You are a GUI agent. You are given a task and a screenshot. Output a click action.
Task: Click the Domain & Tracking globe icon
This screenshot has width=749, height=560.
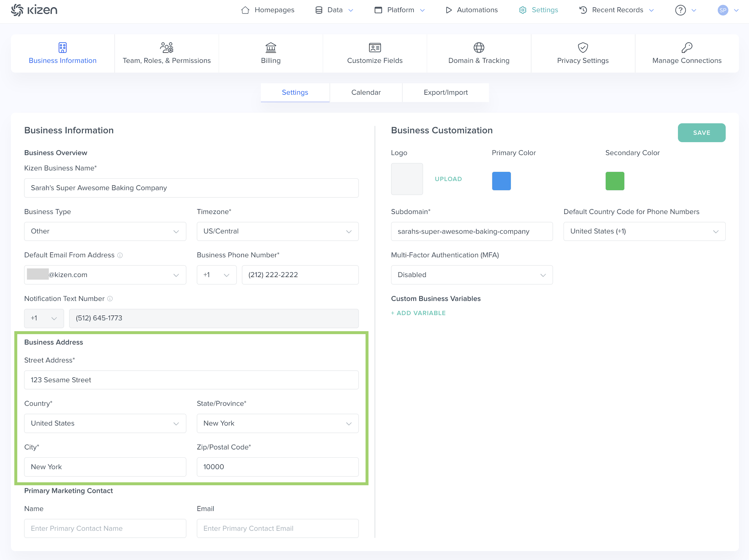pos(479,48)
